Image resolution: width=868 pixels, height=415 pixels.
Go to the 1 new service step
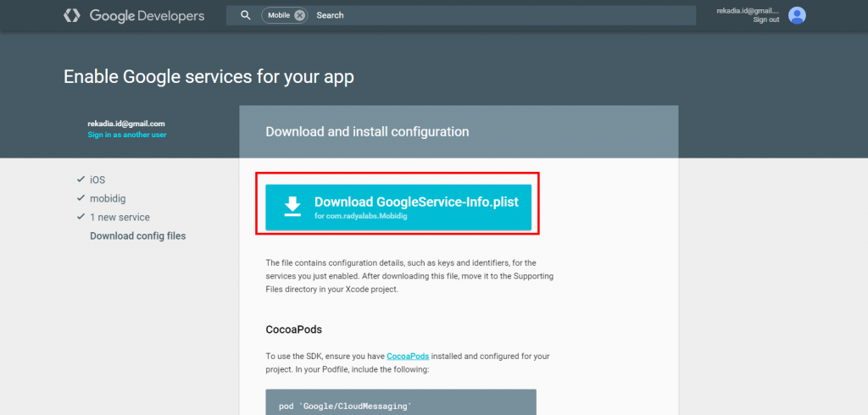click(120, 218)
